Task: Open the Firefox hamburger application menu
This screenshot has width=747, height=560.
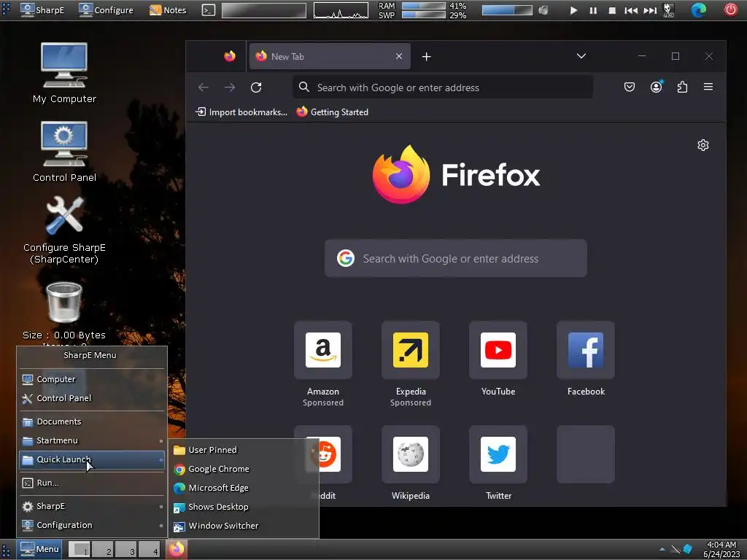Action: click(708, 87)
